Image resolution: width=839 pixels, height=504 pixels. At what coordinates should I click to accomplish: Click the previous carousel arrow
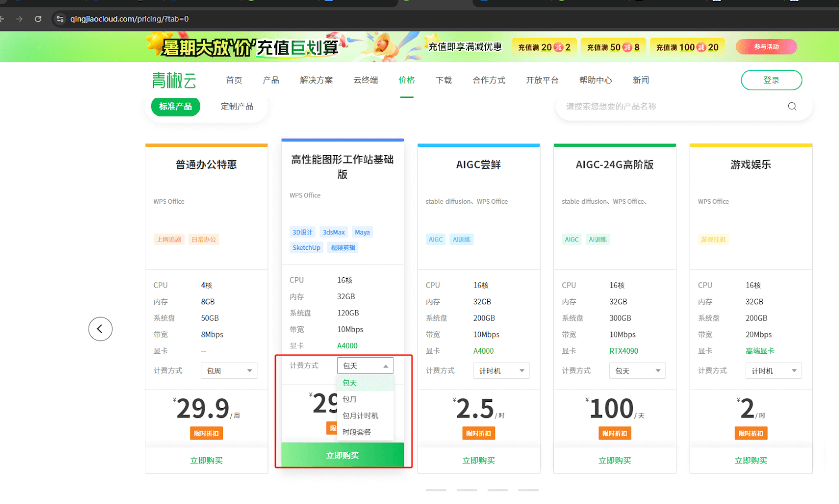tap(100, 329)
